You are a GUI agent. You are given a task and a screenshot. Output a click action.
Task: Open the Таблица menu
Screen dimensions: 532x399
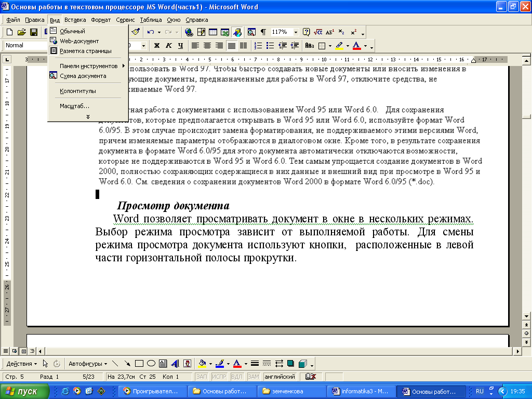coord(151,20)
